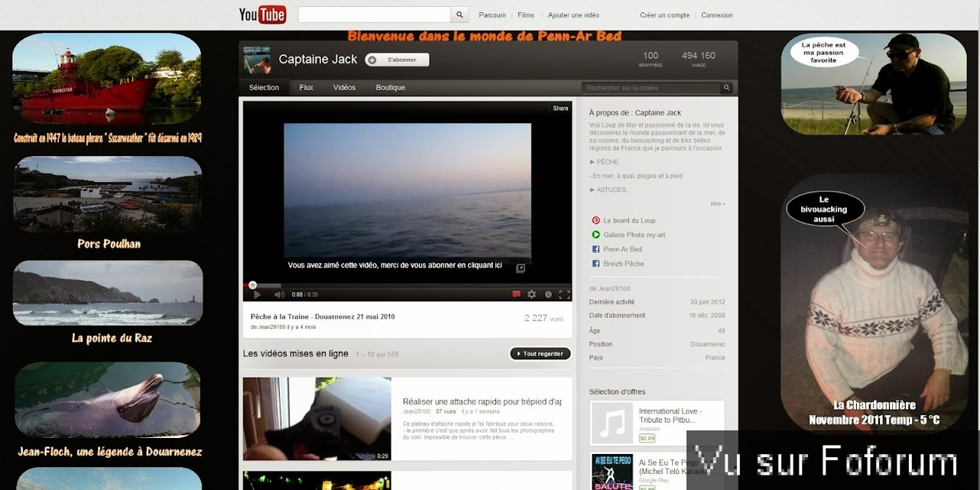Viewport: 980px width, 490px height.
Task: Open Créer un compte
Action: coord(664,15)
